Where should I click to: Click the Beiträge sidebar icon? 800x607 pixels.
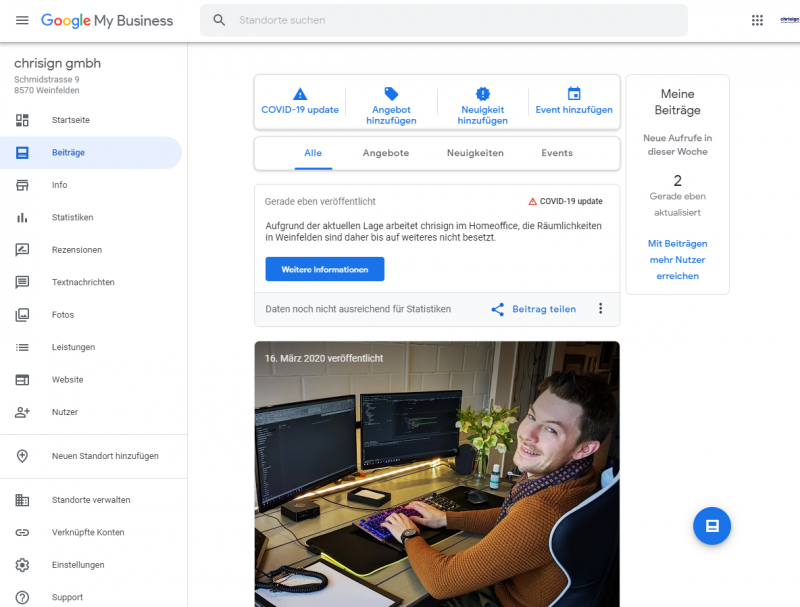pos(22,153)
